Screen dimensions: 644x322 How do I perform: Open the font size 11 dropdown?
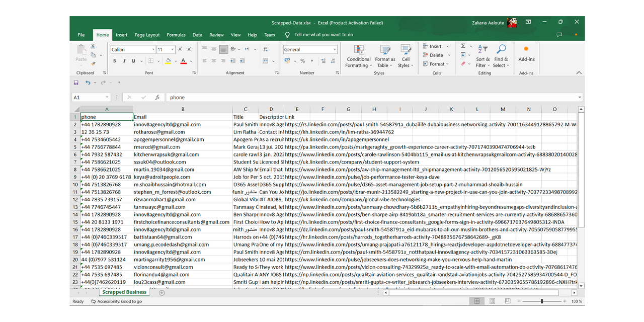[173, 49]
